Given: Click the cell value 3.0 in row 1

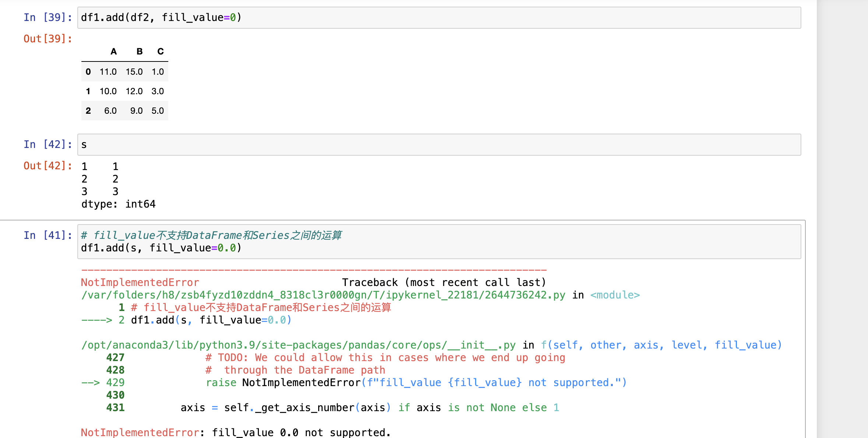Looking at the screenshot, I should click(x=158, y=91).
